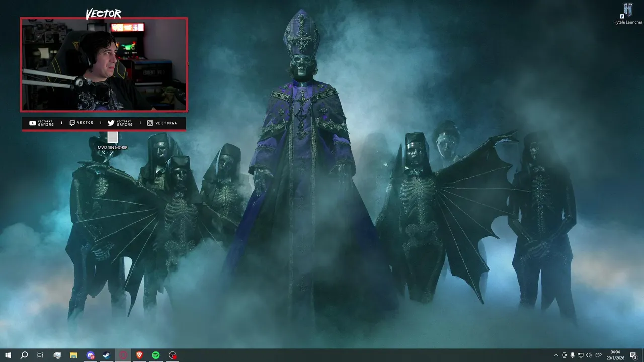Switch the ESP input language indicator
644x362 pixels.
click(599, 355)
